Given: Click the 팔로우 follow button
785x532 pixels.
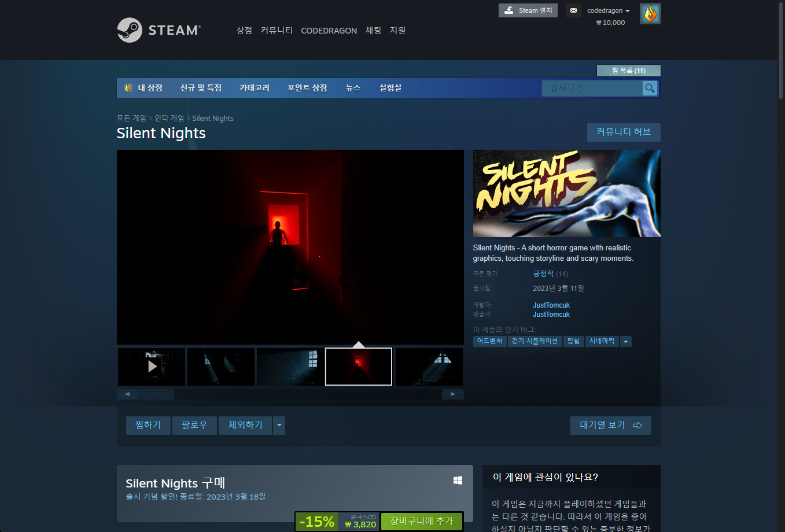Looking at the screenshot, I should (x=194, y=425).
